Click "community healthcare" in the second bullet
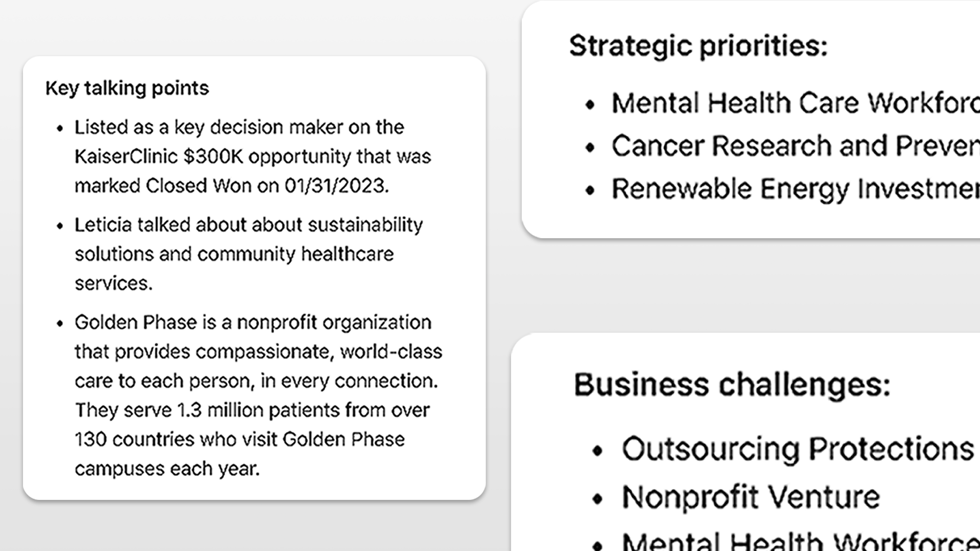The image size is (980, 551). (x=296, y=254)
